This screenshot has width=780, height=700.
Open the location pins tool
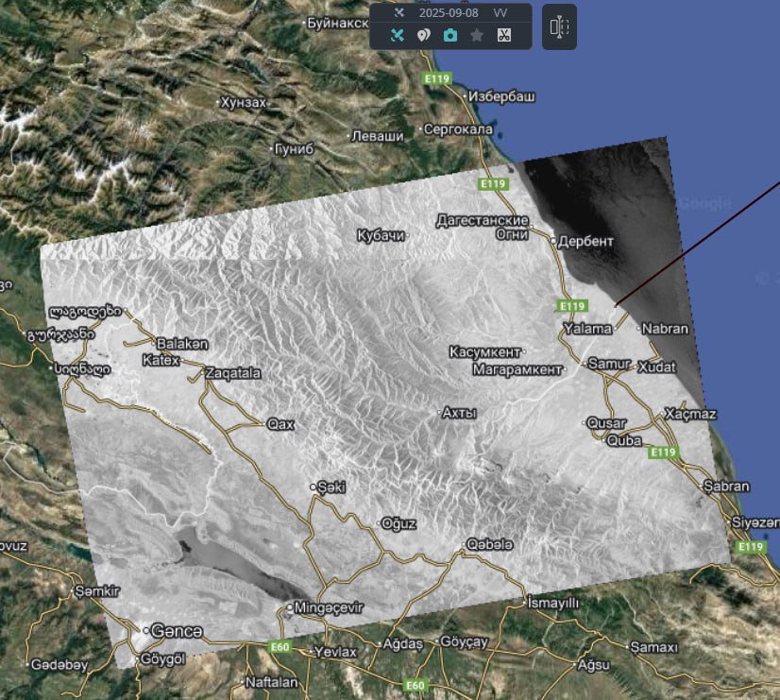(424, 35)
